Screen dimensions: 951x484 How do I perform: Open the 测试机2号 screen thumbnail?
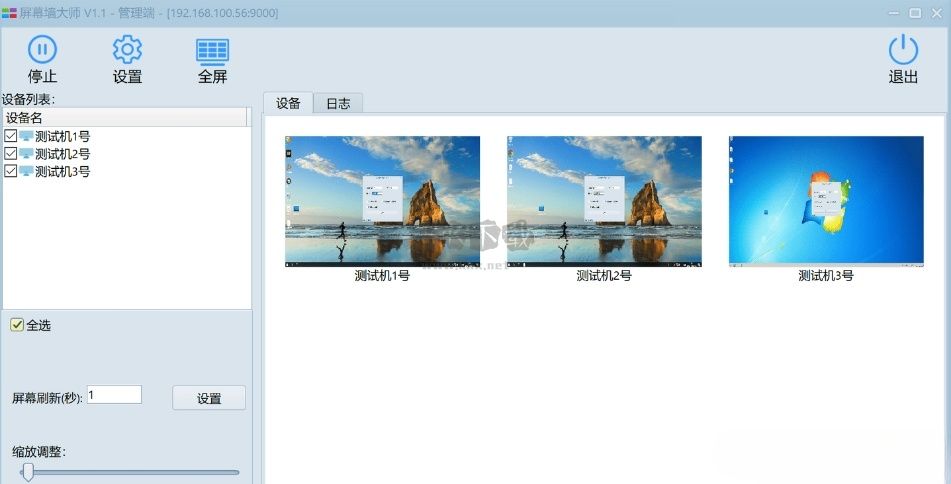[x=604, y=201]
